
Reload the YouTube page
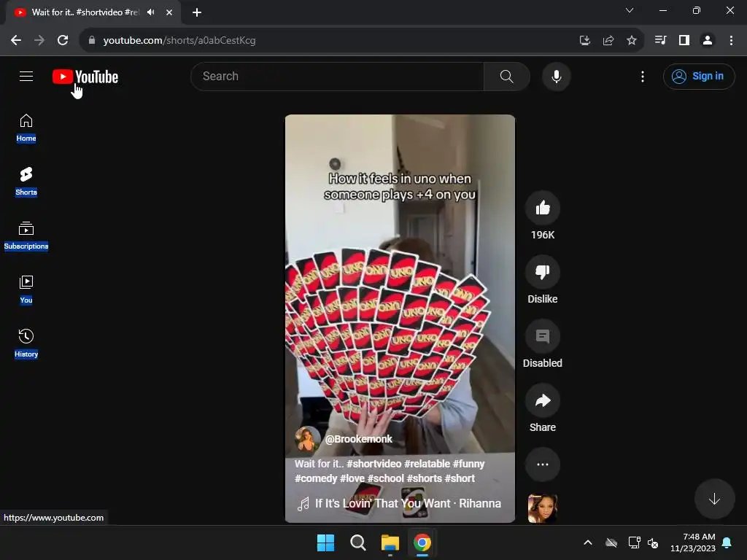click(63, 41)
